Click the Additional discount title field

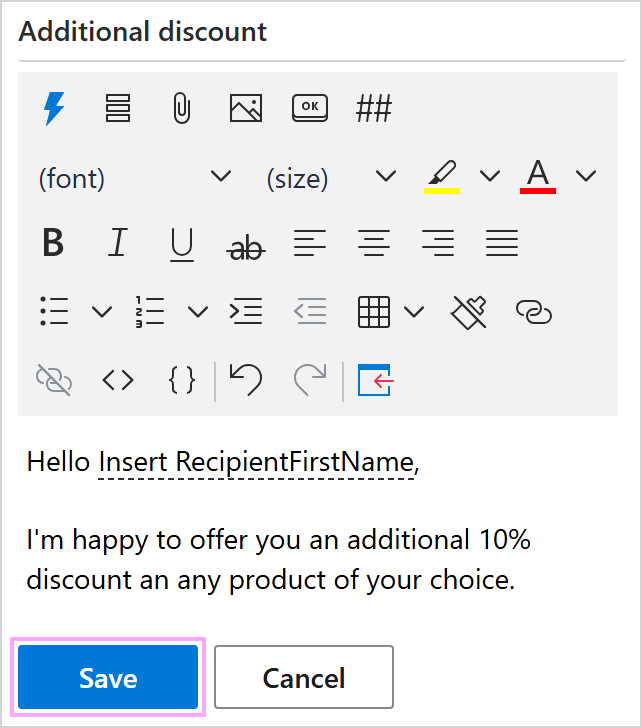click(x=320, y=32)
